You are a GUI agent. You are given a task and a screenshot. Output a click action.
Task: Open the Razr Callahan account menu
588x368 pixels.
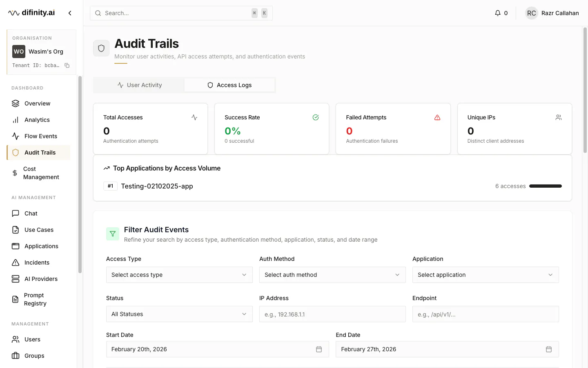click(552, 13)
